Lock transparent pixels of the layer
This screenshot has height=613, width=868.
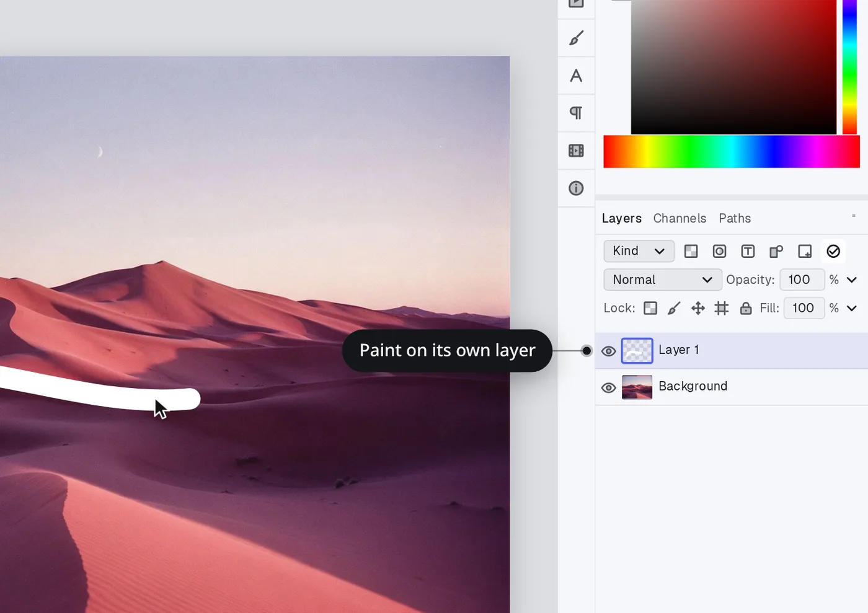coord(650,308)
